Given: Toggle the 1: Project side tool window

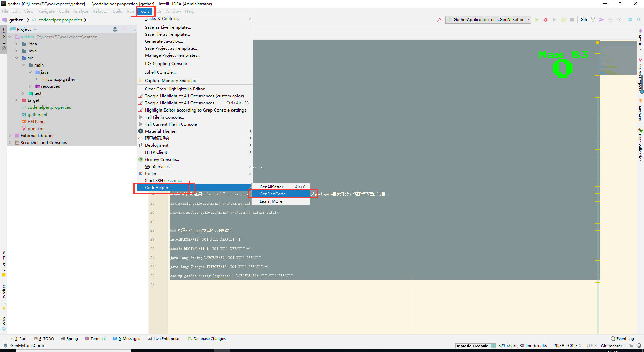Looking at the screenshot, I should tap(4, 39).
